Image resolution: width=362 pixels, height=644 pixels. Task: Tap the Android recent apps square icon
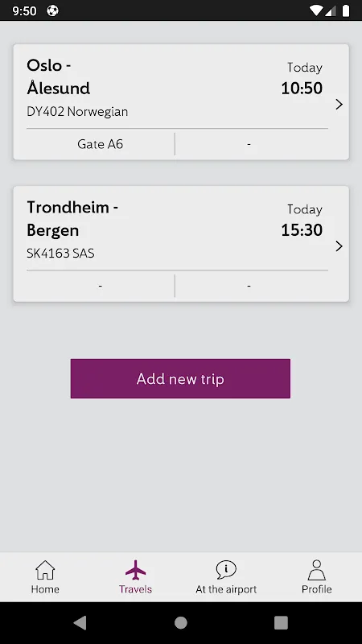(281, 623)
